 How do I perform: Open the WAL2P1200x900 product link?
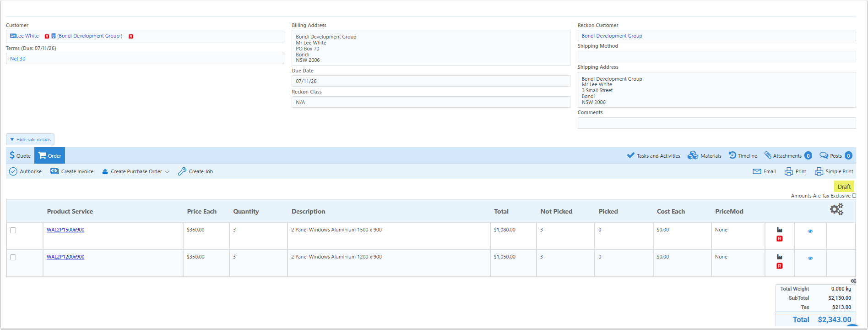click(x=65, y=257)
